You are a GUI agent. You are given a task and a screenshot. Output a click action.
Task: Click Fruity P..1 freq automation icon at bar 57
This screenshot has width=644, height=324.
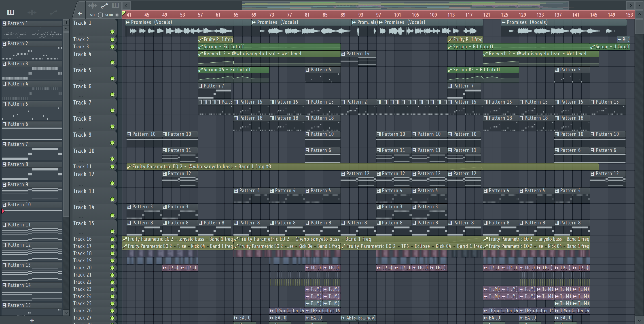(x=201, y=40)
